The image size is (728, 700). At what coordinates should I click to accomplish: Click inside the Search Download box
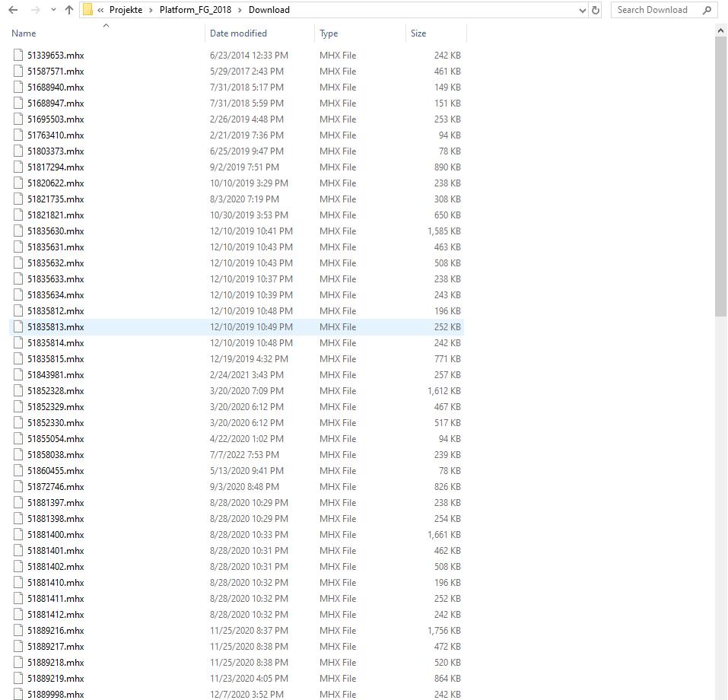(x=654, y=10)
